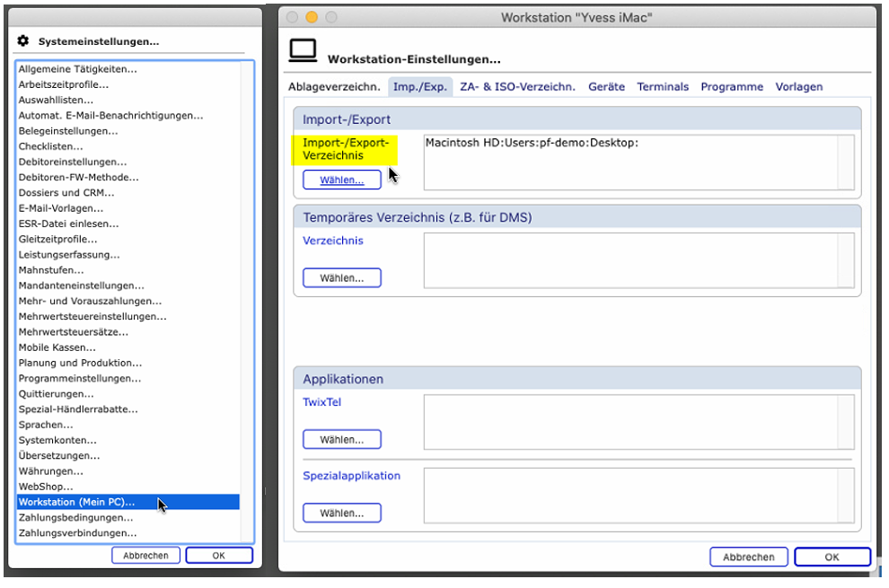
Task: Select the Geräte tab
Action: click(x=606, y=87)
